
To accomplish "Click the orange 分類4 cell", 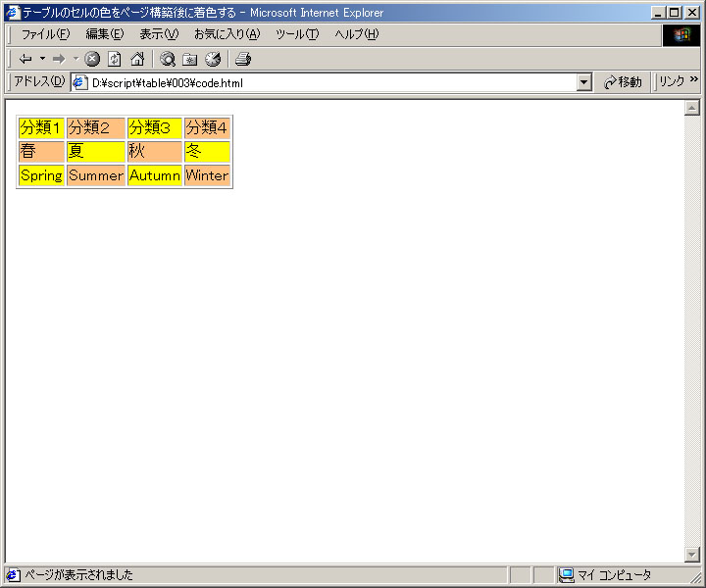I will tap(207, 127).
